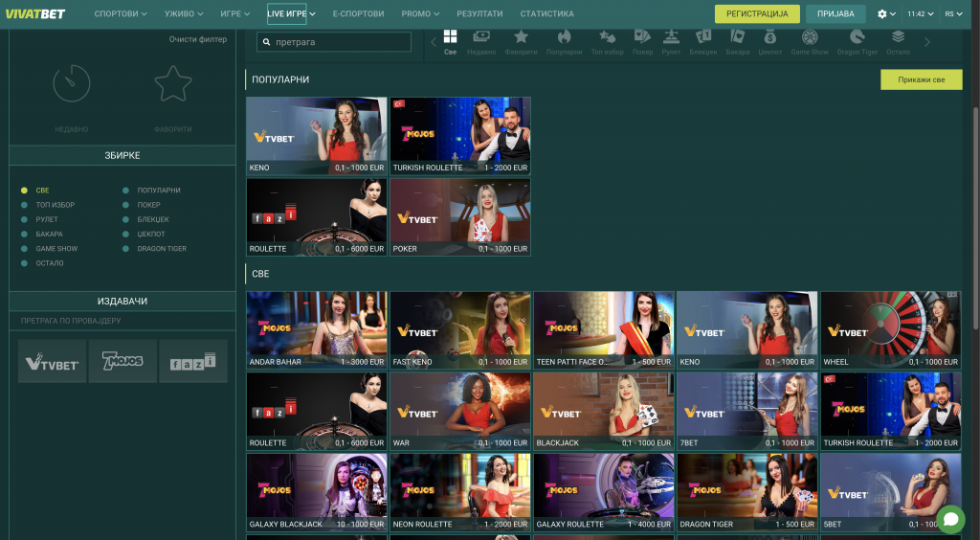The height and width of the screenshot is (540, 980).
Task: Open Фаворити star icon in sidebar
Action: click(x=172, y=83)
